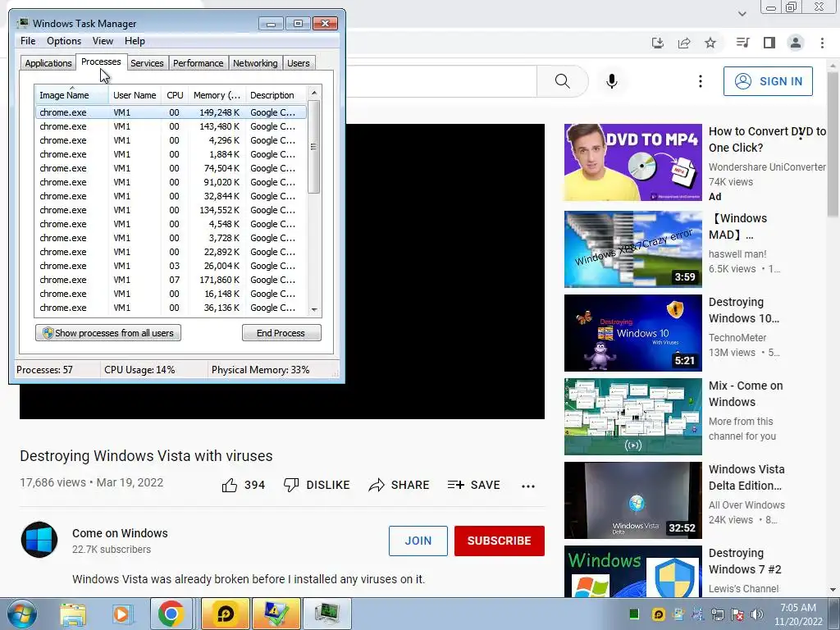The image size is (840, 630).
Task: Click the DISLIKE thumbs-down button
Action: (x=317, y=486)
